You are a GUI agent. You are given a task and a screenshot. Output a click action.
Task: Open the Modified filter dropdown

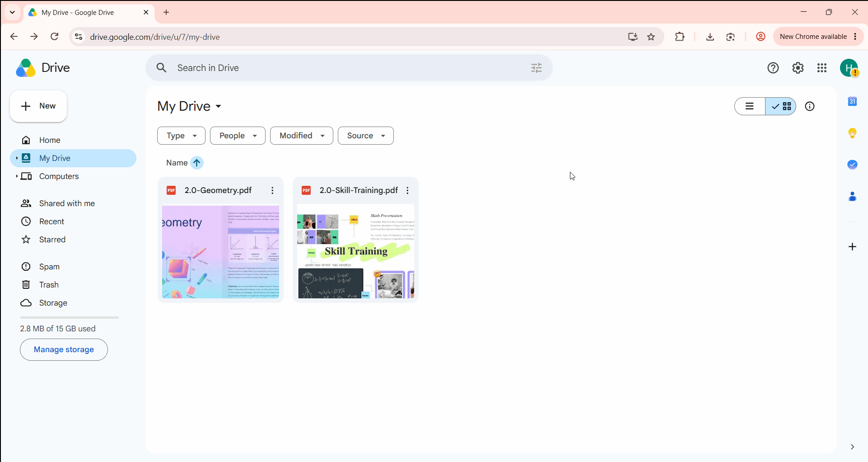301,136
